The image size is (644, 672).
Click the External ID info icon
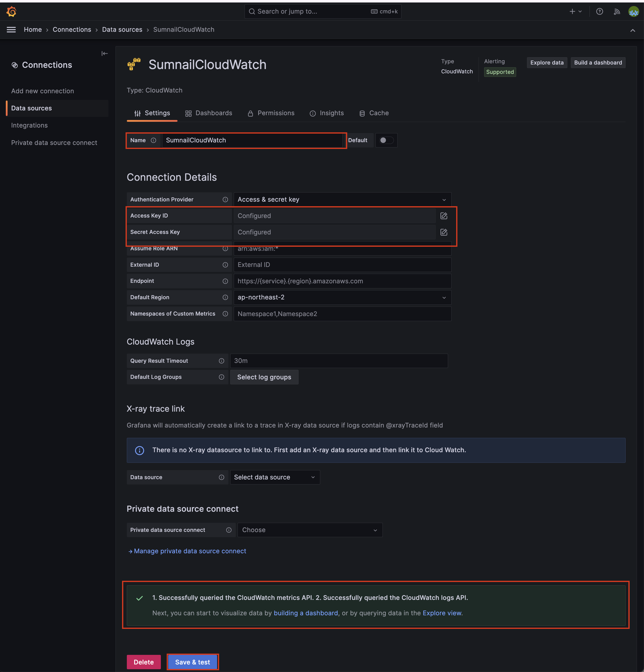click(225, 265)
